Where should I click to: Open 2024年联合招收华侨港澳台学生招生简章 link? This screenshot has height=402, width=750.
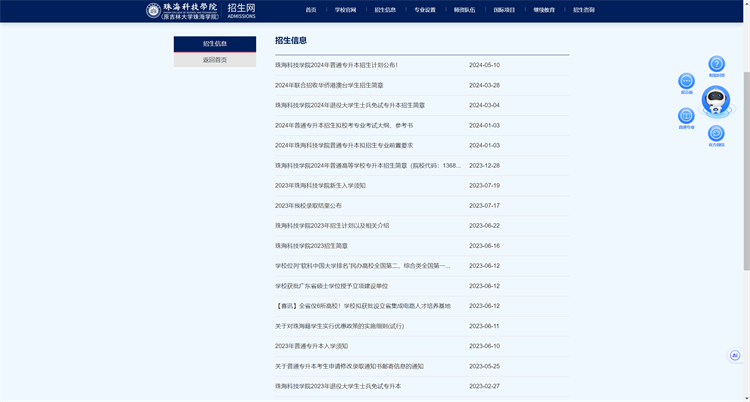coord(329,85)
